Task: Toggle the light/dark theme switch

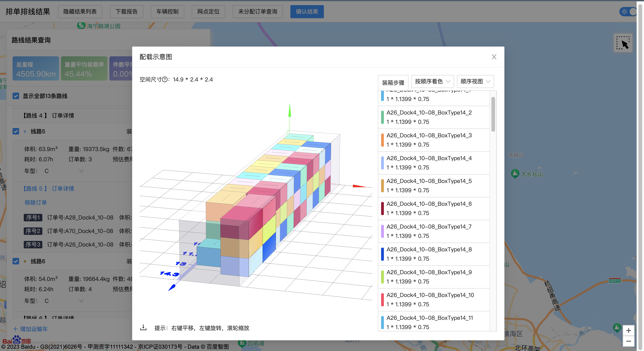Action: coord(628,12)
